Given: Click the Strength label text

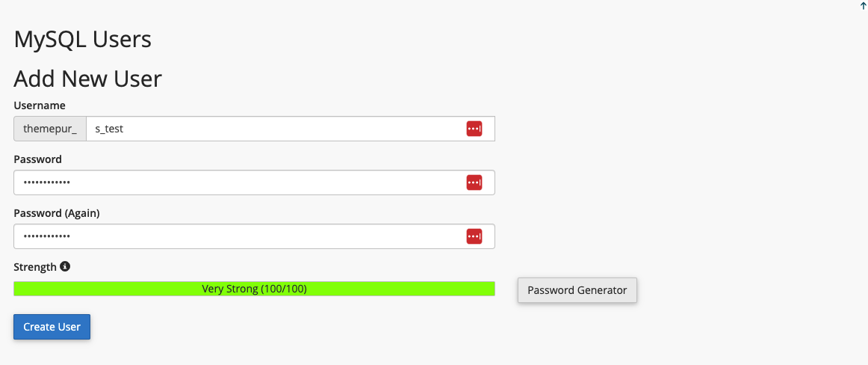Looking at the screenshot, I should [35, 267].
